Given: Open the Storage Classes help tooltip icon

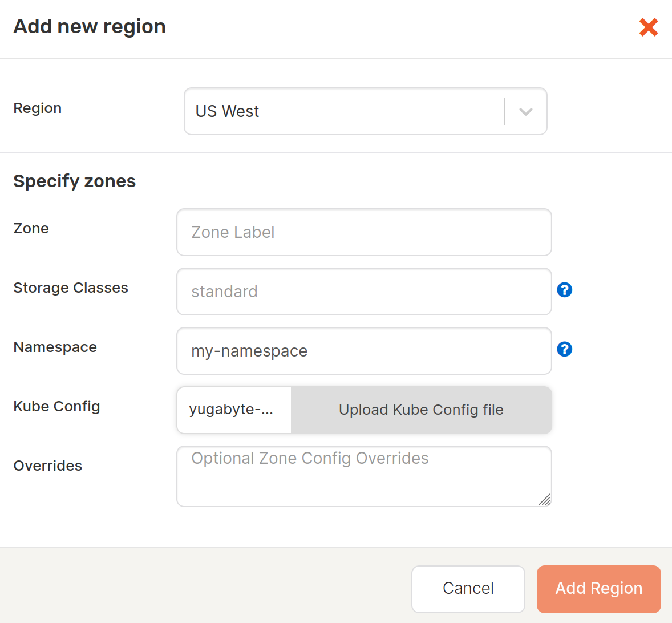Looking at the screenshot, I should [x=564, y=290].
